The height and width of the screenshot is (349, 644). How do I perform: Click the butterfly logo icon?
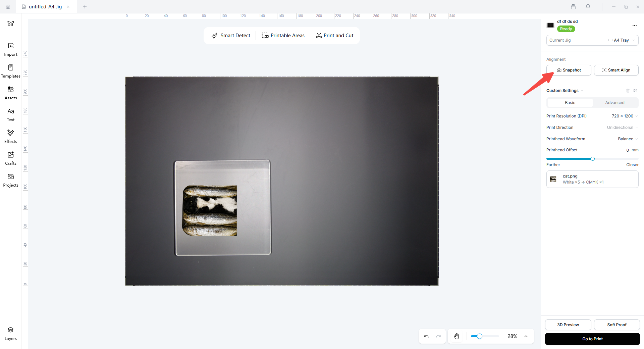point(11,23)
